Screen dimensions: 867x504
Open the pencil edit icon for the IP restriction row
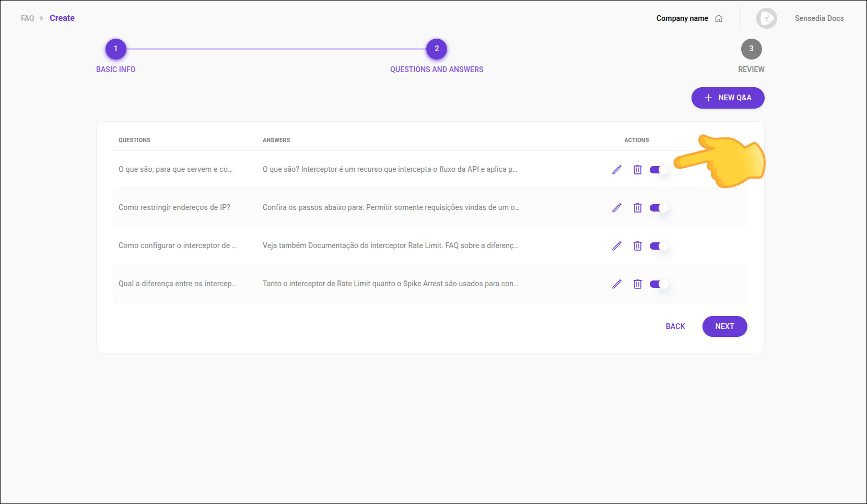coord(617,207)
